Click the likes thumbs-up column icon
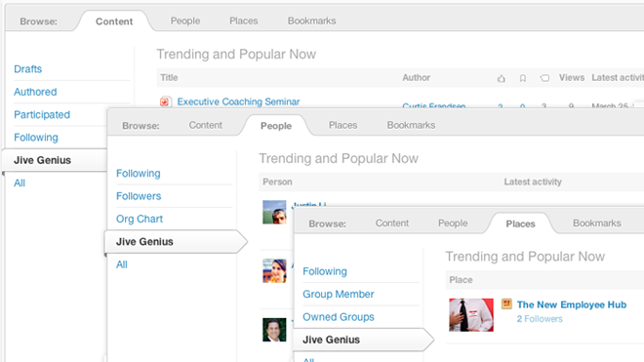This screenshot has width=644, height=362. click(x=502, y=78)
